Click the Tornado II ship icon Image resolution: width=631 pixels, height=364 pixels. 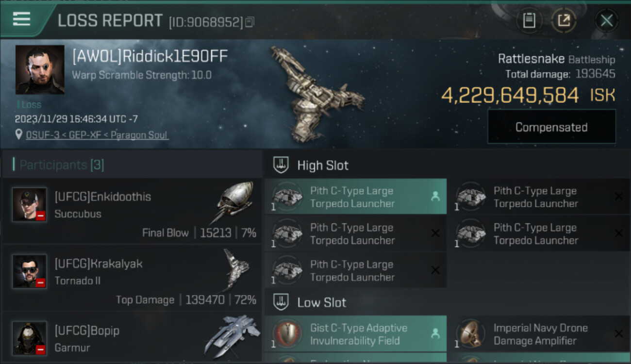coord(237,270)
